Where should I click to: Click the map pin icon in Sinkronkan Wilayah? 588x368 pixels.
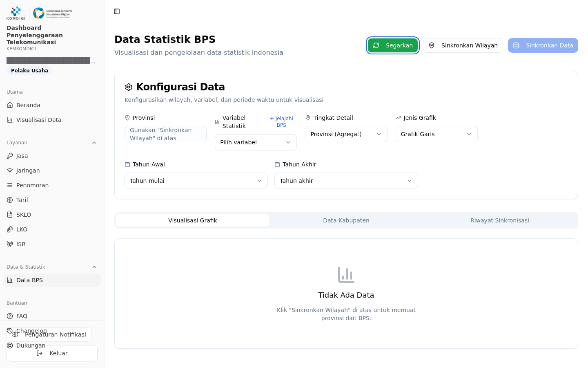(x=432, y=45)
